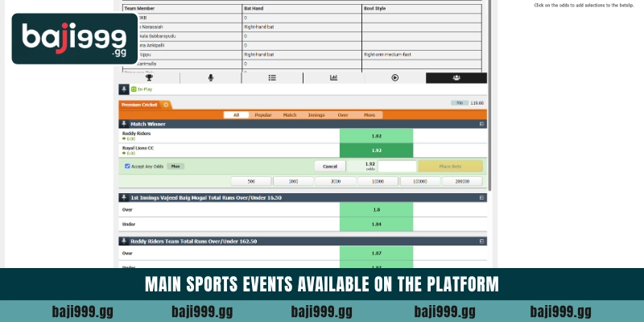Image resolution: width=644 pixels, height=322 pixels.
Task: Choose the 500 quick stake
Action: pyautogui.click(x=251, y=181)
